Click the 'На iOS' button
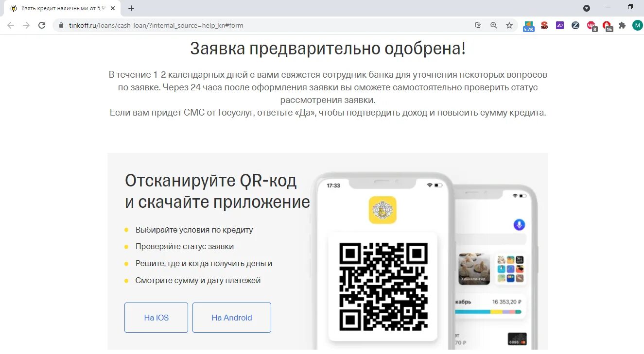The image size is (644, 354). [x=156, y=318]
